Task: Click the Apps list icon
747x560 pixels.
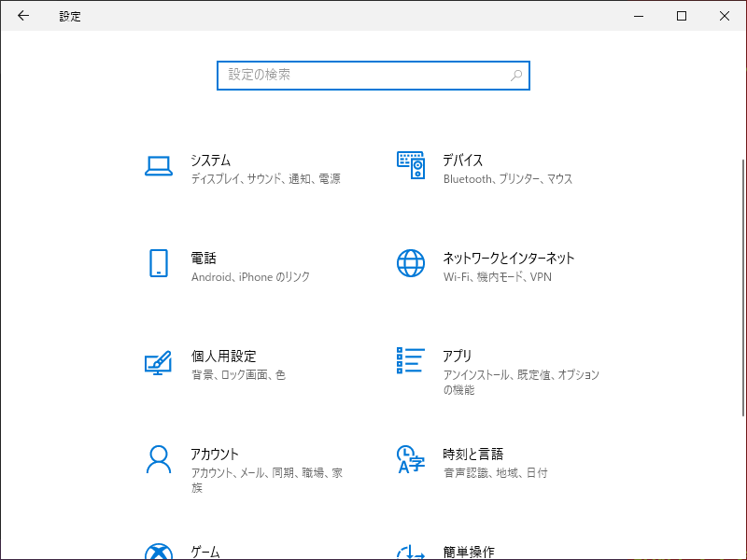Action: (x=411, y=360)
